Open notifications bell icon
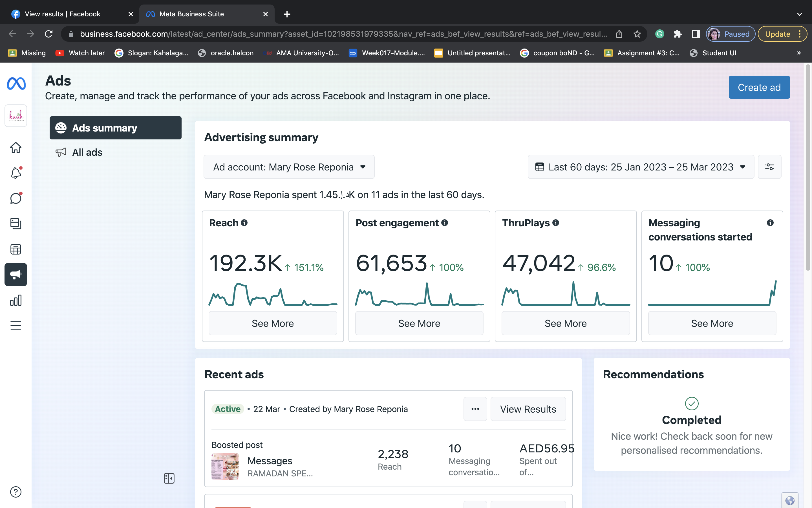Viewport: 812px width, 508px height. click(x=16, y=173)
